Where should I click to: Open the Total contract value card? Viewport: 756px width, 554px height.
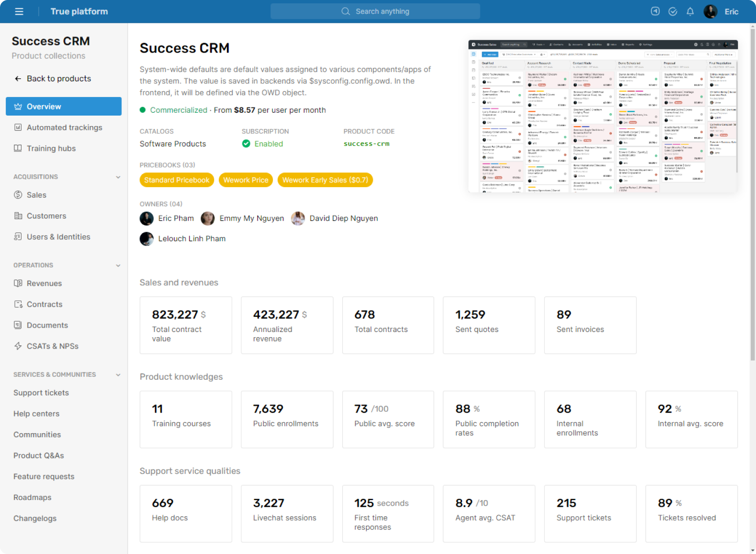186,325
